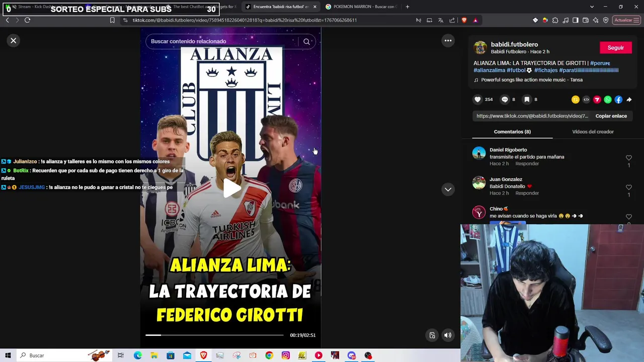Image resolution: width=644 pixels, height=362 pixels.
Task: Click the address bar URL
Action: click(245, 20)
